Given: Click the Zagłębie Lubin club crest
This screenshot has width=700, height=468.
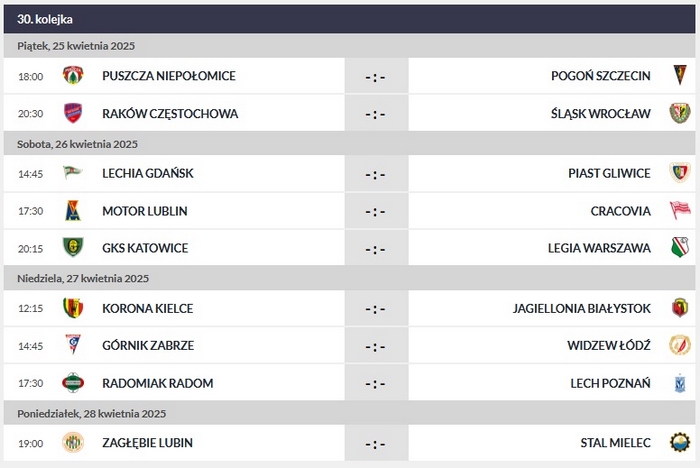Looking at the screenshot, I should click(x=72, y=443).
